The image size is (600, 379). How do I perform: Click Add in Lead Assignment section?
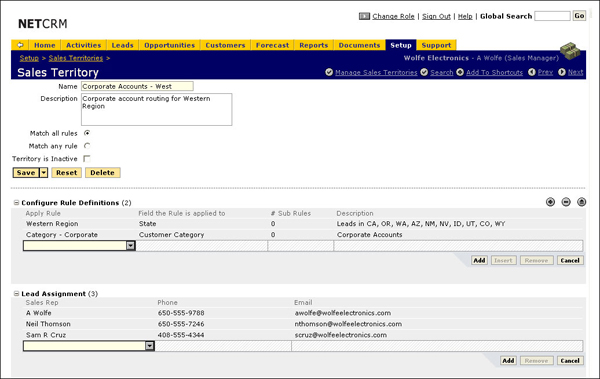(508, 361)
